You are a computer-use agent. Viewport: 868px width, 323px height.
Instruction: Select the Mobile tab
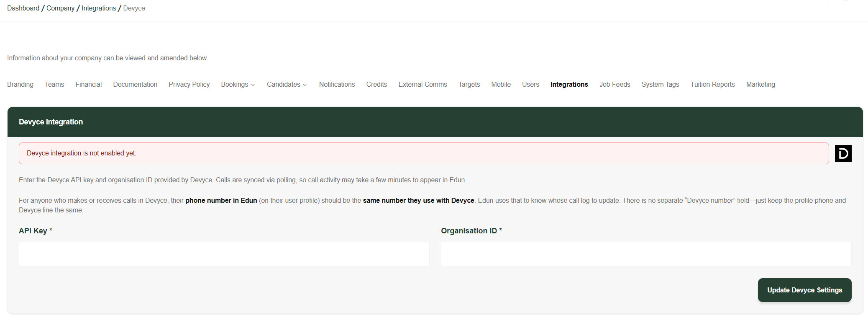(501, 85)
